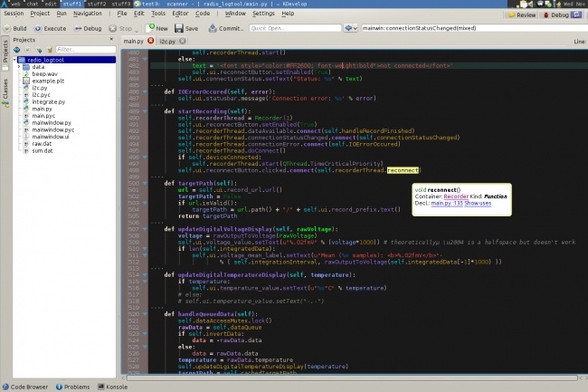Switch to the chat virtual desktop
Viewport: 588px width, 392px height.
click(x=33, y=4)
